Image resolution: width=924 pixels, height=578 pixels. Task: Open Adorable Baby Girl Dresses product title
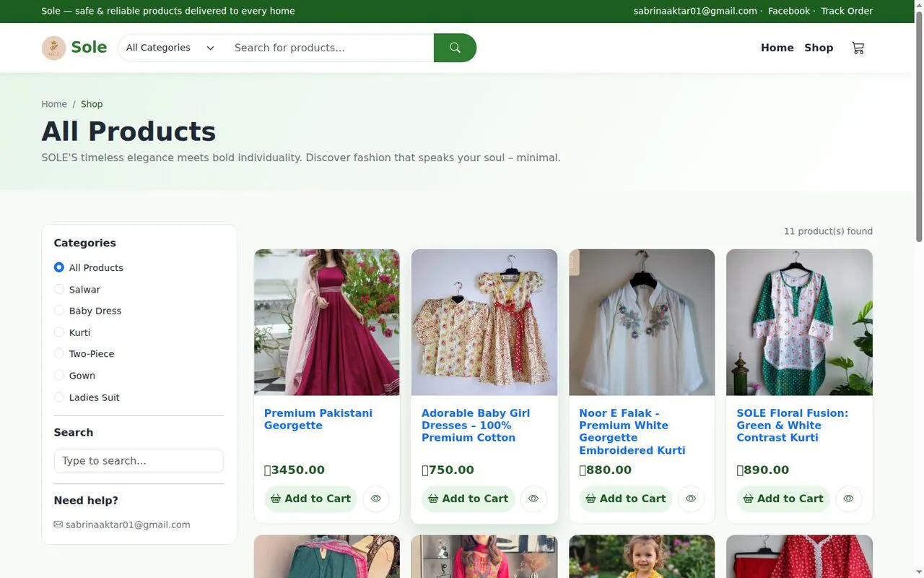476,425
